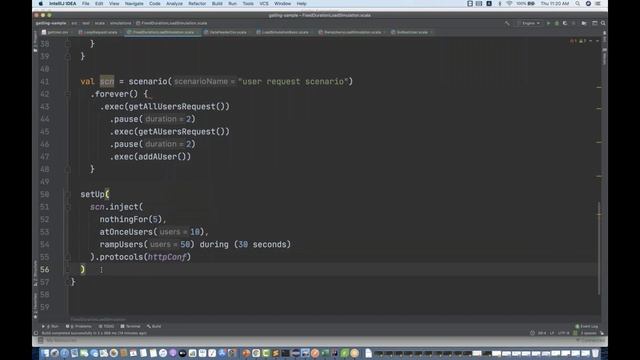Open the Analyze menu
This screenshot has height=360, width=640.
tap(174, 4)
